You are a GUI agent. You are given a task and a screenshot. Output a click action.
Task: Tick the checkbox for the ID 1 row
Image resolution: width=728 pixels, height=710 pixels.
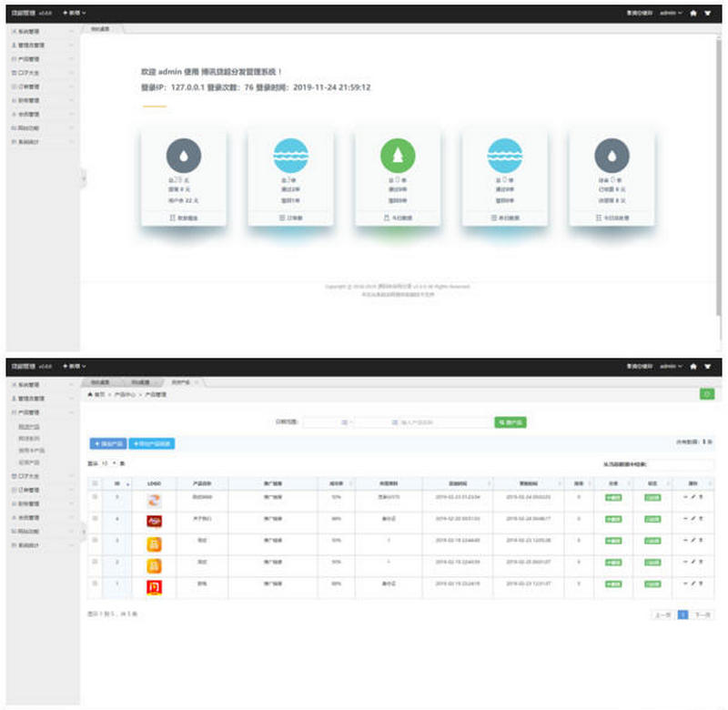coord(95,583)
